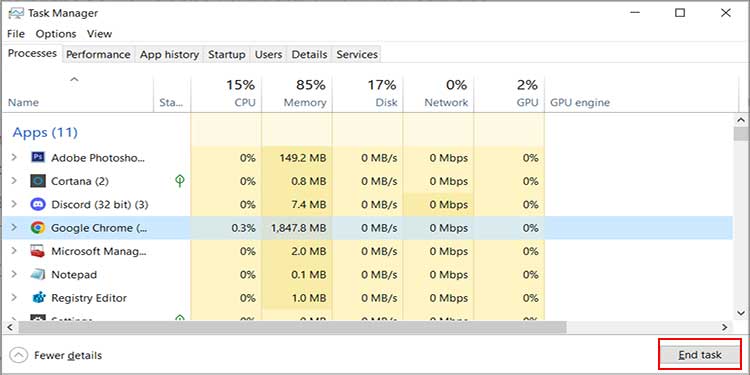Click the Cortana app icon
The image size is (750, 375).
click(x=37, y=181)
